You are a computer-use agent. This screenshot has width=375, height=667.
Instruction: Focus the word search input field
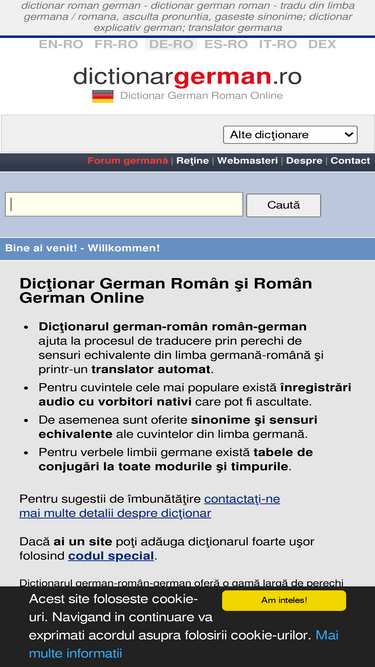coord(124,205)
